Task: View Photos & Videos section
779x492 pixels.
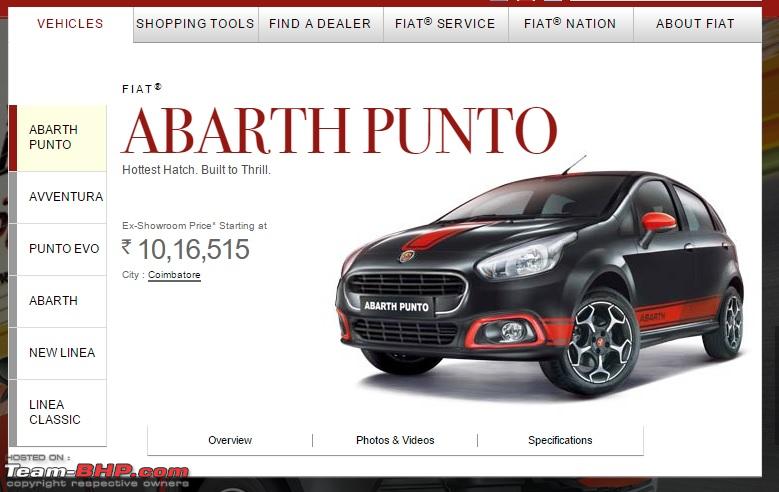Action: click(x=395, y=440)
